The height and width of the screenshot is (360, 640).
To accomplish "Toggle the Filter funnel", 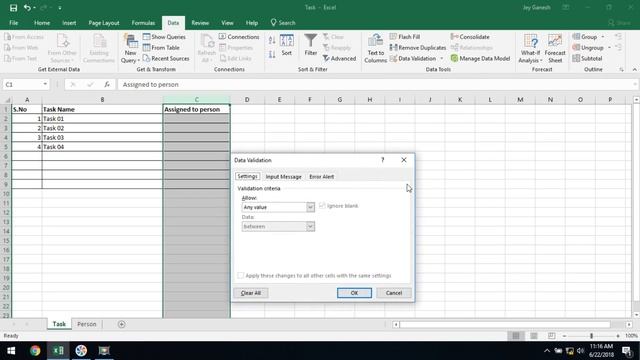I will tap(311, 45).
